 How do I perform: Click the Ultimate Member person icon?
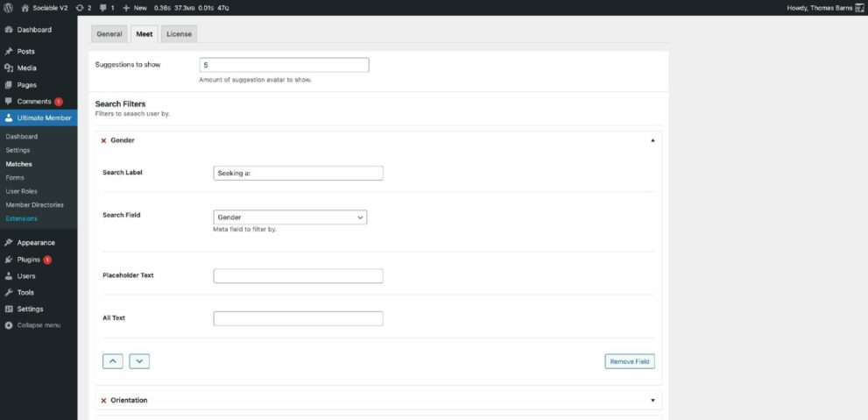pos(8,118)
